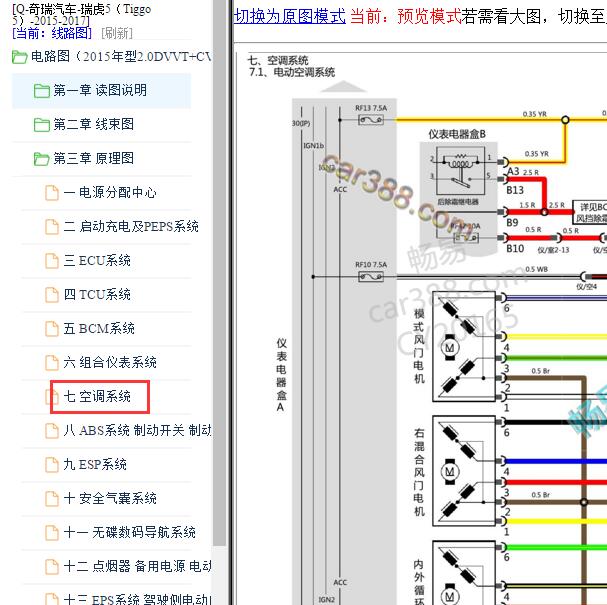Click document icon beside 五 BCM系统
Screen dimensions: 607x605
(52, 329)
